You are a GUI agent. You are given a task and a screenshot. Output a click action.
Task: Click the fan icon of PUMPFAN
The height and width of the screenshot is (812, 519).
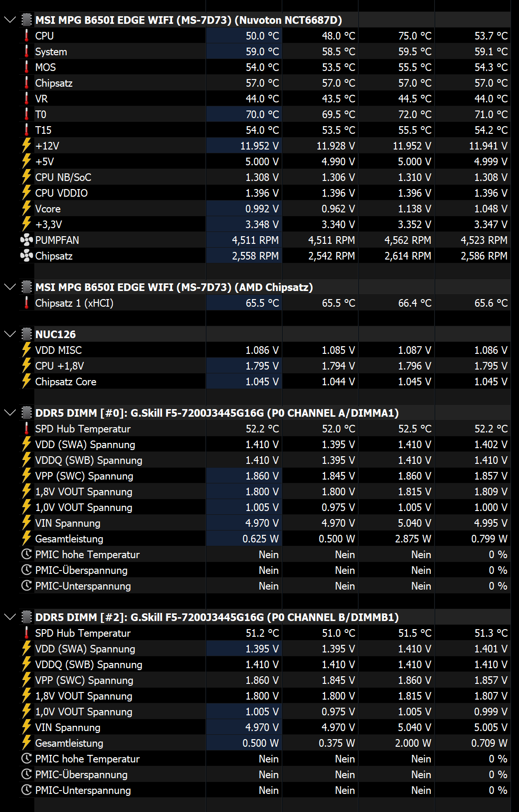pyautogui.click(x=27, y=240)
